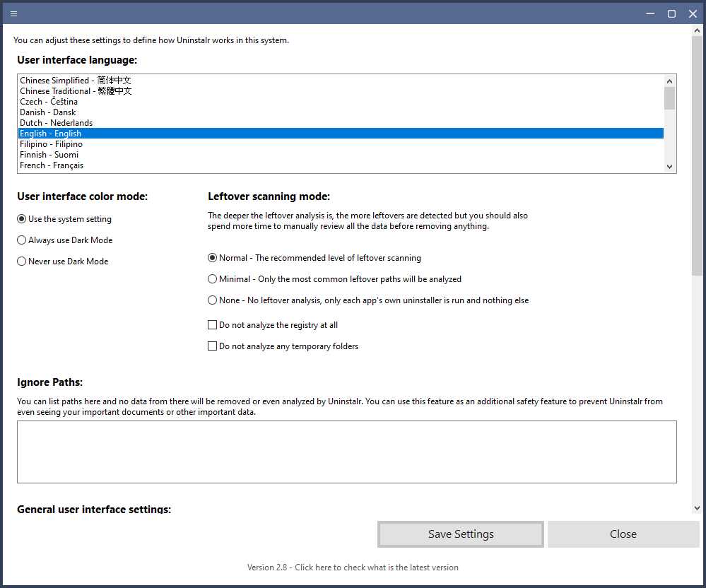706x588 pixels.
Task: Open the latest version check link
Action: (353, 568)
